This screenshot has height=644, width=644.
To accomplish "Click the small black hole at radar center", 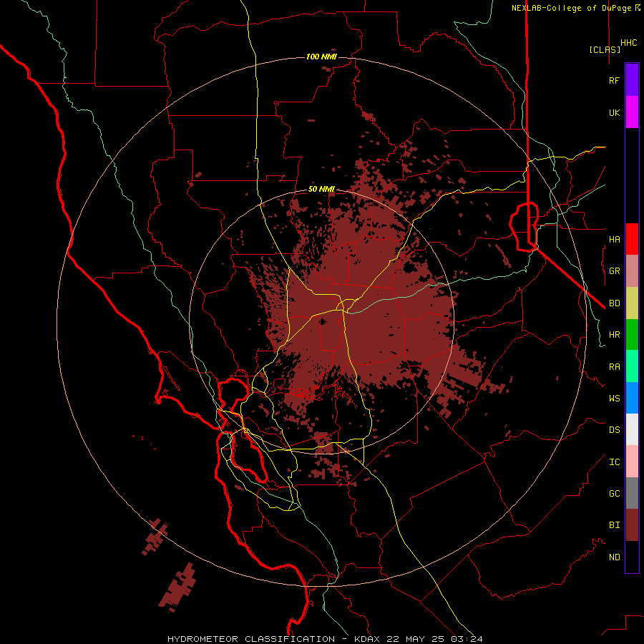I will (x=323, y=321).
